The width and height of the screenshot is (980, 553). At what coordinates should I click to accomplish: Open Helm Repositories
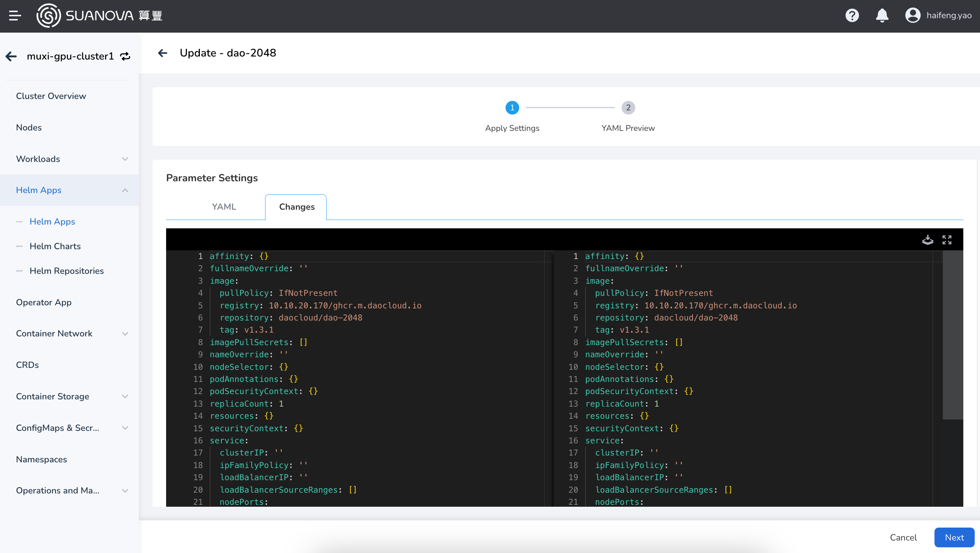[x=67, y=271]
